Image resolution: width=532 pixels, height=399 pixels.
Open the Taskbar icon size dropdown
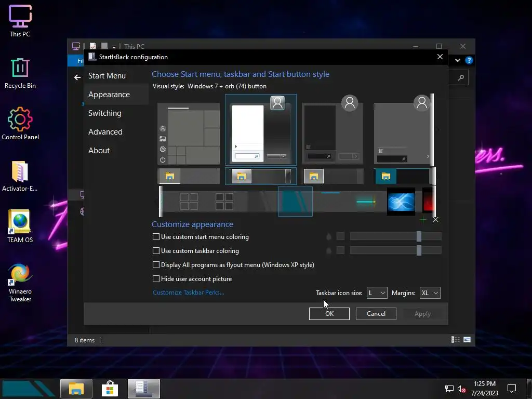[x=377, y=293]
